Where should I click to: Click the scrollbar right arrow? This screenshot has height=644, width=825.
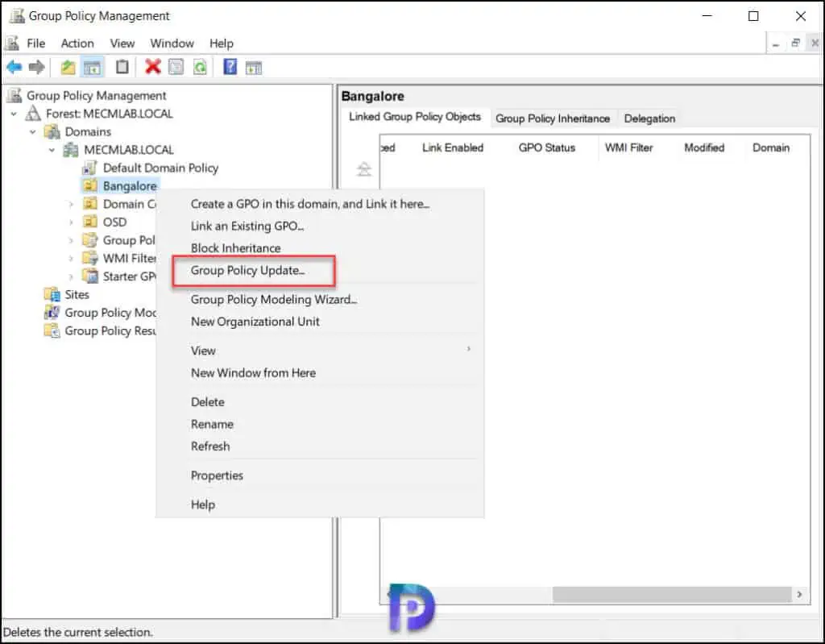coord(800,594)
